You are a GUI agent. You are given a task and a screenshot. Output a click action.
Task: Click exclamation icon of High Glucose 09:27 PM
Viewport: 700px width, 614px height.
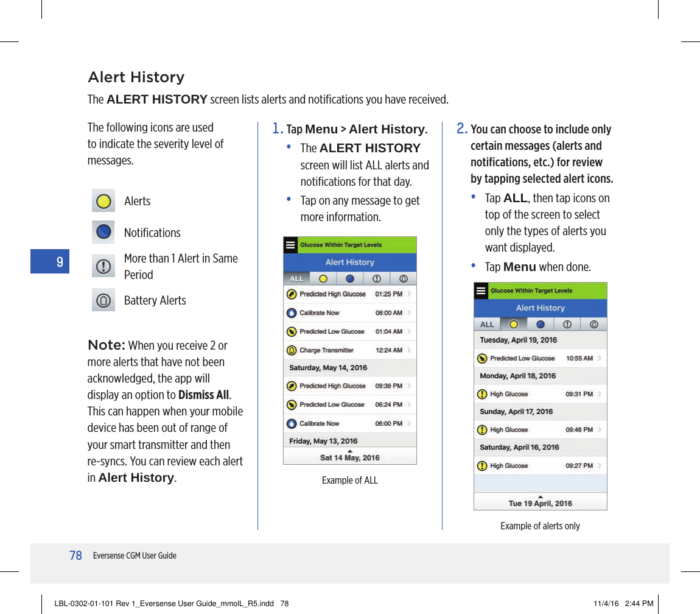click(x=482, y=466)
